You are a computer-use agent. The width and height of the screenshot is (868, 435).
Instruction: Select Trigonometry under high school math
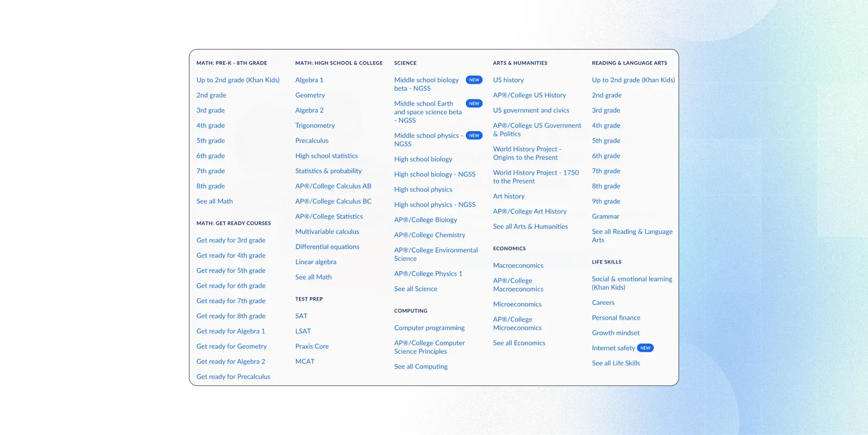coord(315,126)
